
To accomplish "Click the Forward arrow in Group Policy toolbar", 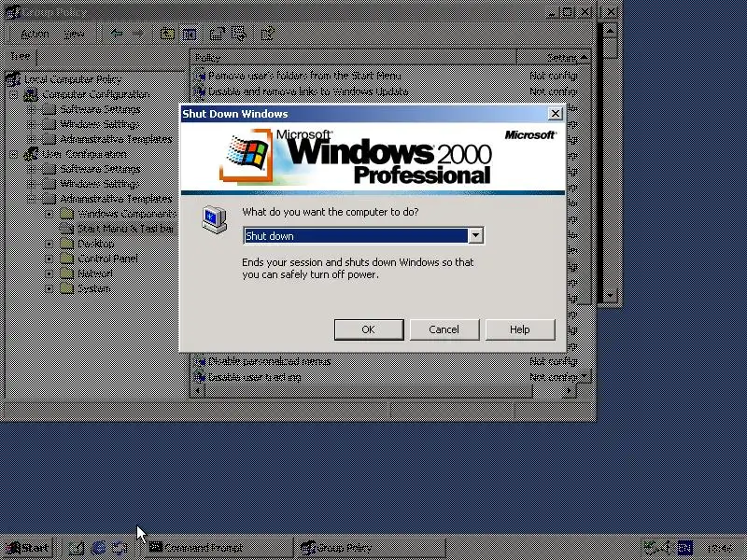I will click(138, 34).
